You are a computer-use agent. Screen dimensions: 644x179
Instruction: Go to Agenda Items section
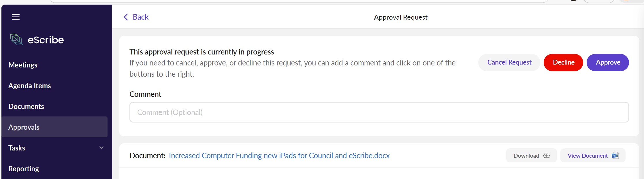(x=30, y=86)
